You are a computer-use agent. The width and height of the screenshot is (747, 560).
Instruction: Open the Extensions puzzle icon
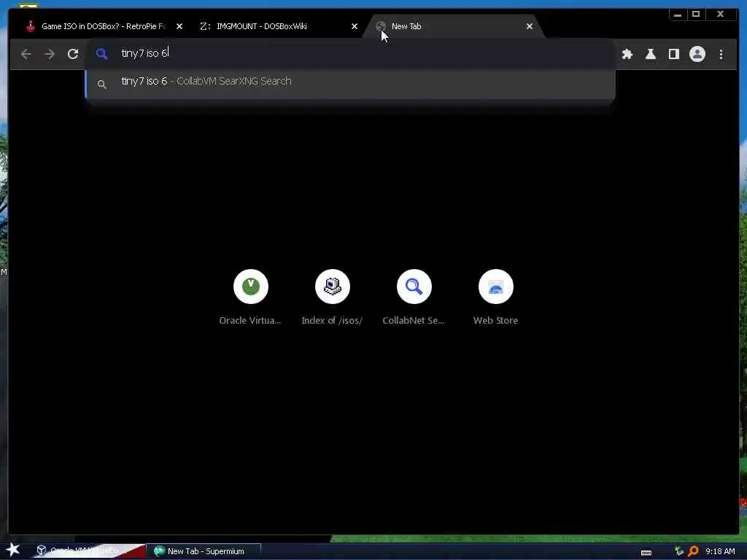[x=627, y=54]
